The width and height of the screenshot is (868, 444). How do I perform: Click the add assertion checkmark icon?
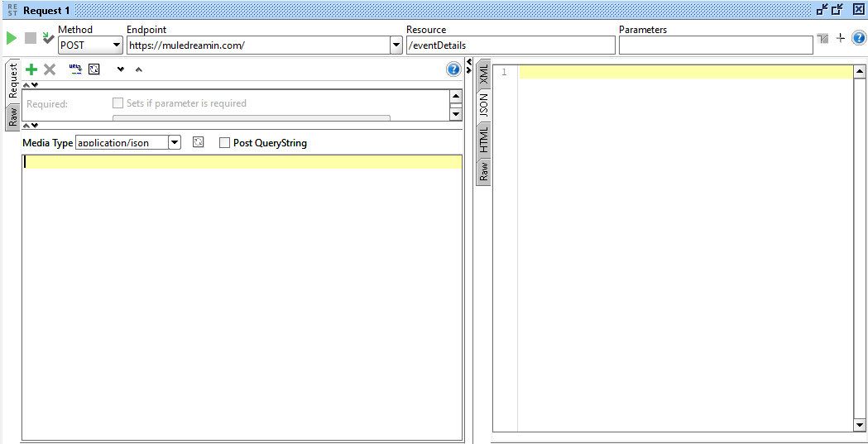48,38
